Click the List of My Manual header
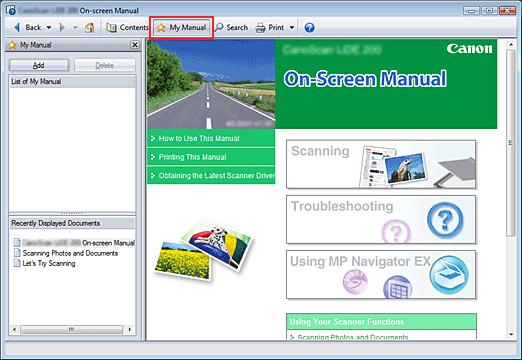The image size is (522, 360). [x=72, y=82]
